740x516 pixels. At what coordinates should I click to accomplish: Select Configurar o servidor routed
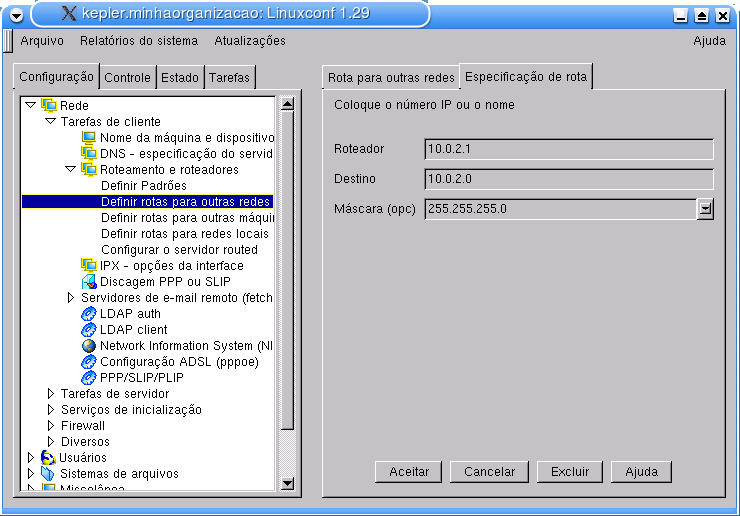pyautogui.click(x=179, y=250)
